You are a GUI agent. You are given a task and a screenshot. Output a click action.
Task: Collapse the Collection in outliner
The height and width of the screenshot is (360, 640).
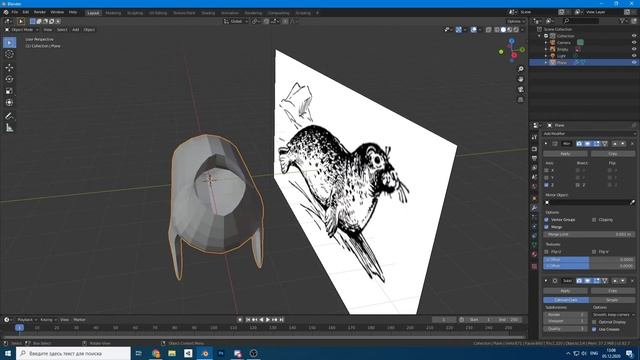540,36
